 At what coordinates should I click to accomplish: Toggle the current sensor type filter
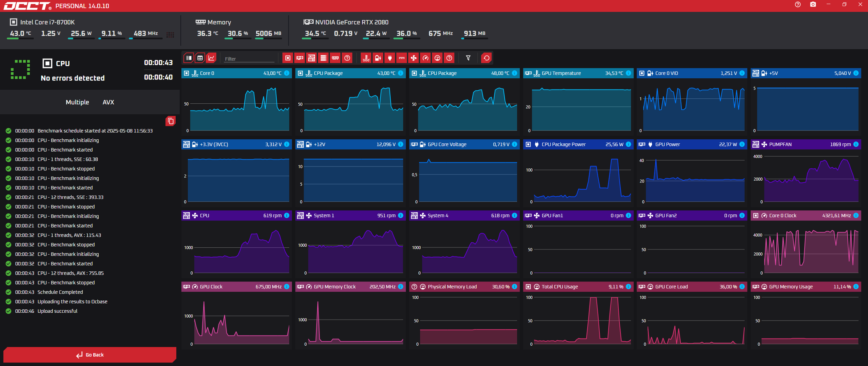(x=402, y=58)
